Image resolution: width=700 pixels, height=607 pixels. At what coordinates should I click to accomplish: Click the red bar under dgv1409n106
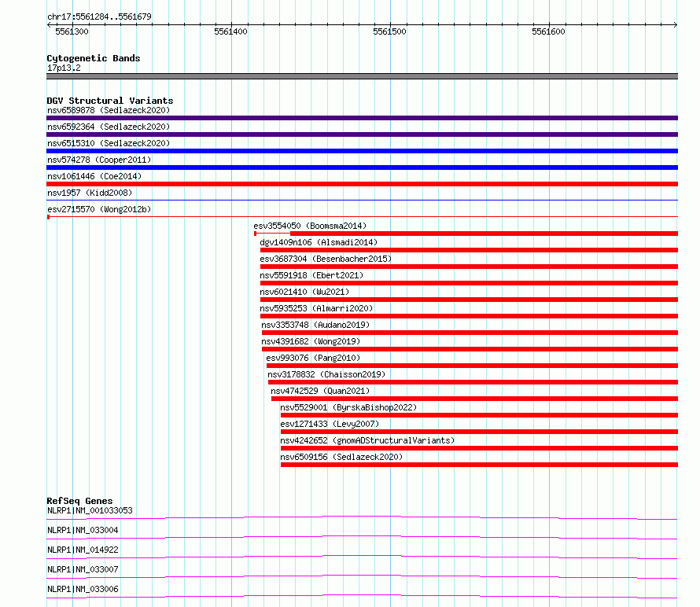click(469, 250)
